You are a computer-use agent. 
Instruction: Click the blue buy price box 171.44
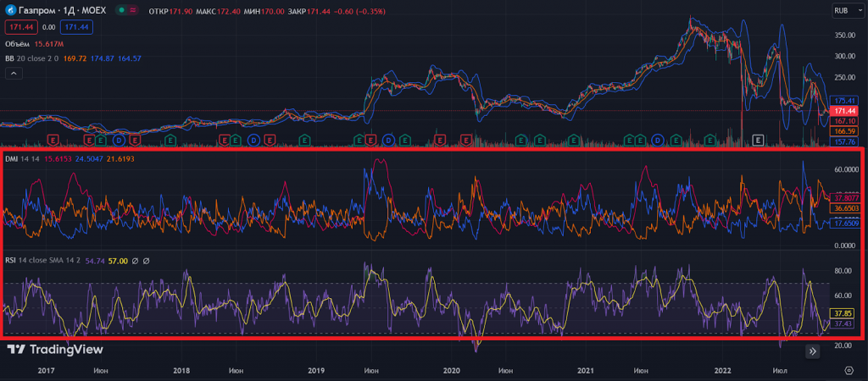coord(77,27)
